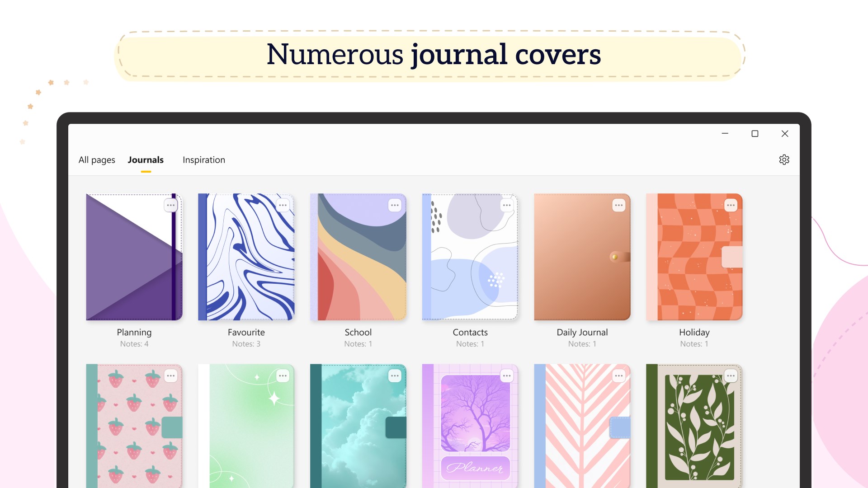Select the Journals tab

tap(146, 160)
